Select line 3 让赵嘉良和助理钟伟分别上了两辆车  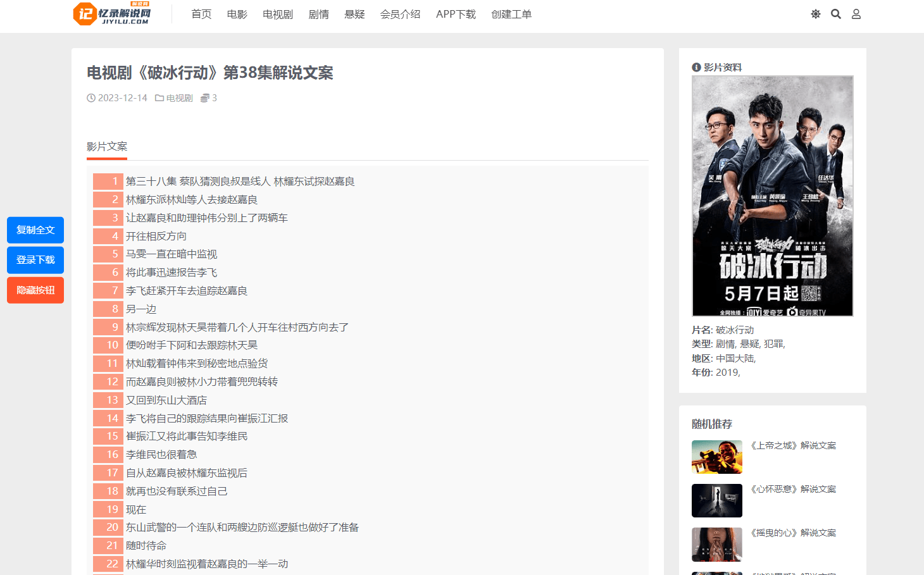(207, 218)
